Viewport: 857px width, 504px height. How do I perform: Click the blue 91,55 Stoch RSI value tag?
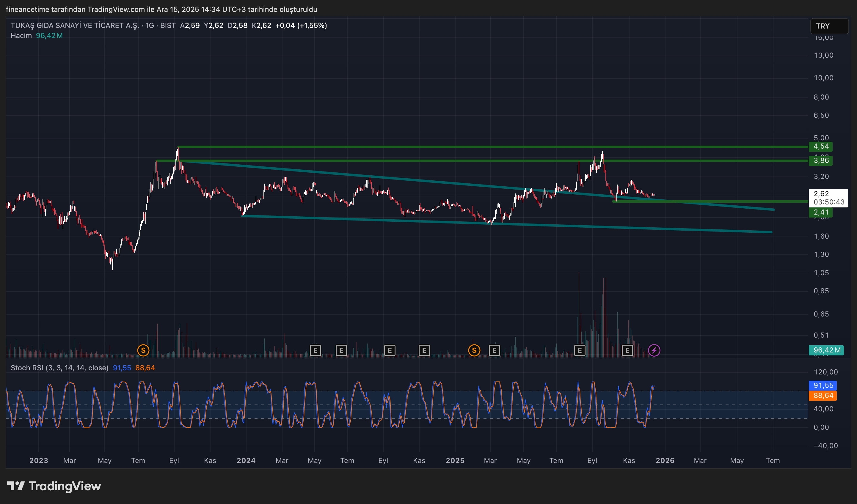click(x=823, y=385)
